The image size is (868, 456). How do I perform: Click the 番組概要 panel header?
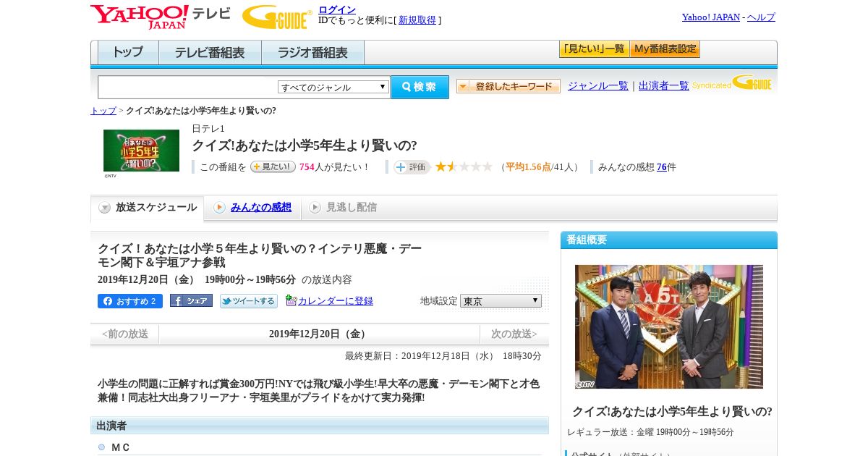pyautogui.click(x=669, y=240)
